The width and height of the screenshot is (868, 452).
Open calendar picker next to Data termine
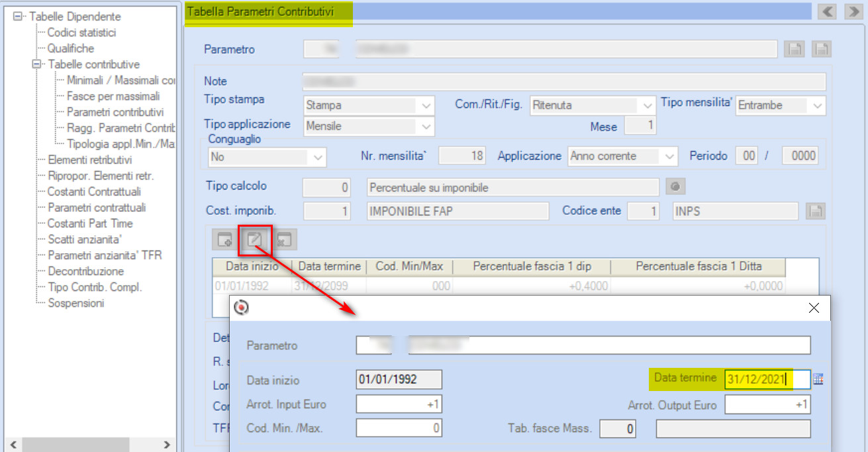(818, 379)
